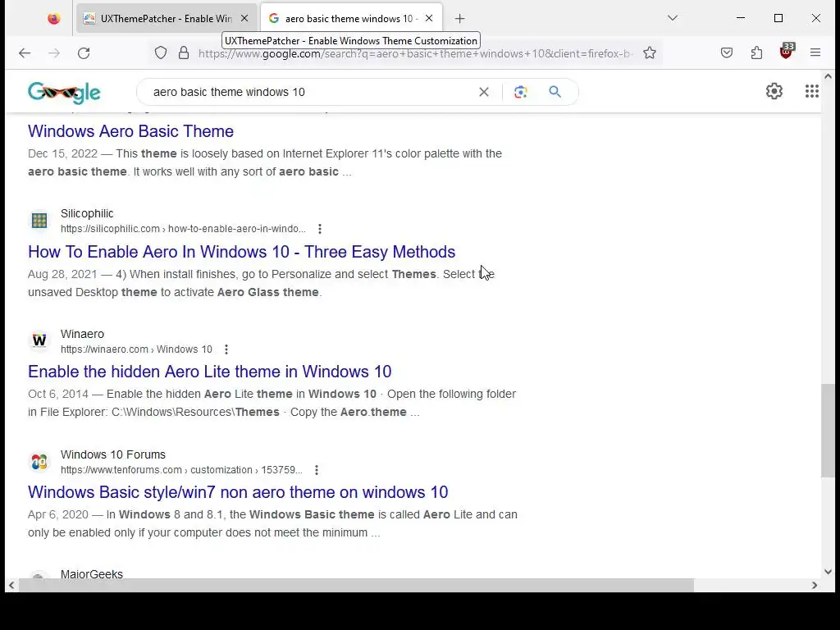Open How To Enable Aero In Windows 10 result
The height and width of the screenshot is (630, 840).
242,252
